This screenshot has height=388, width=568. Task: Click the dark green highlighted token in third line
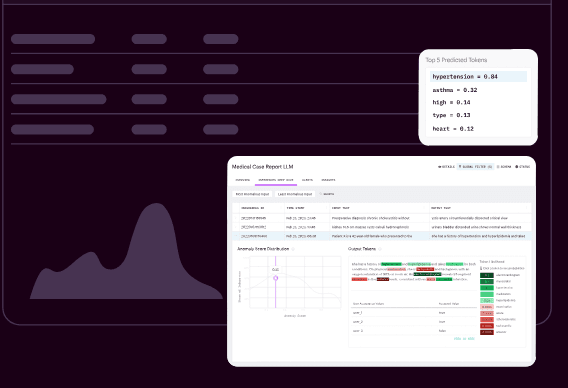[427, 274]
